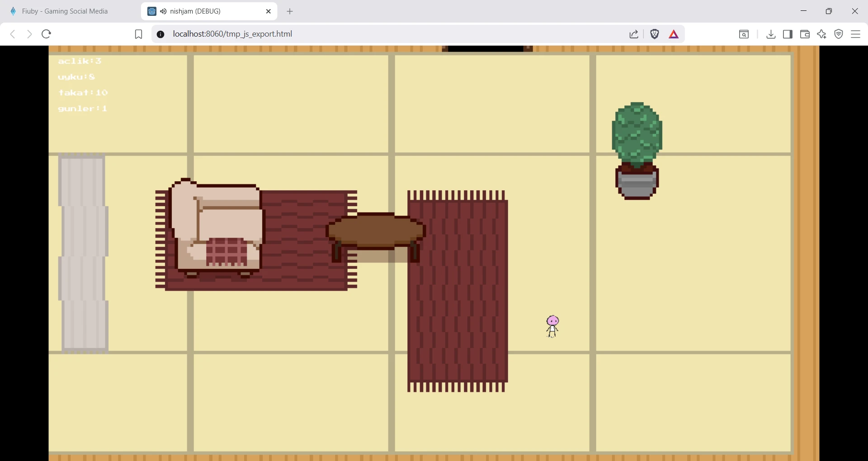Screen dimensions: 868x461
Task: Click the Brave Rewards triangle icon
Action: [674, 34]
